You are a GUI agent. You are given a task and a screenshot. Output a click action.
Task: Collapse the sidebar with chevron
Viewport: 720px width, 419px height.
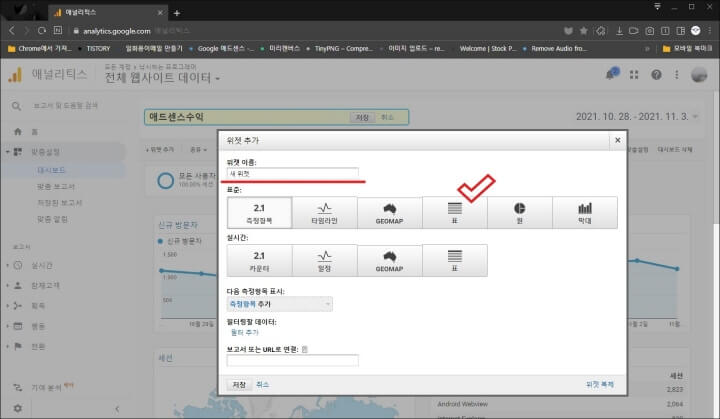coord(117,408)
